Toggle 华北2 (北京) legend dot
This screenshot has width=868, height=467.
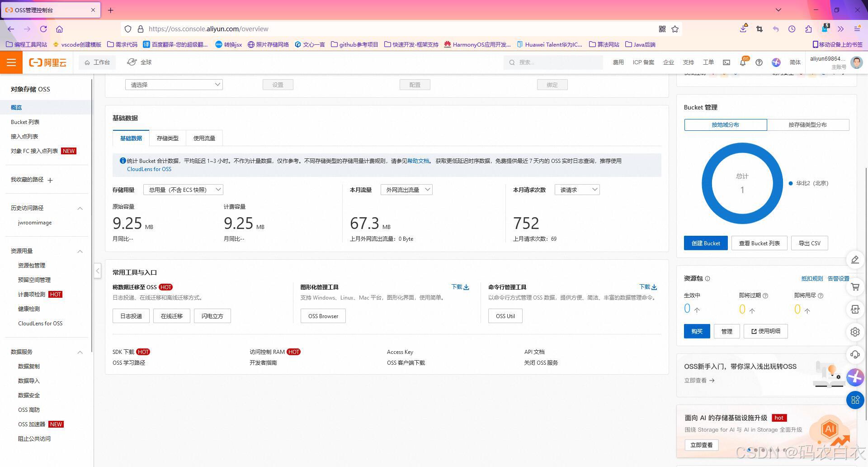pyautogui.click(x=791, y=183)
